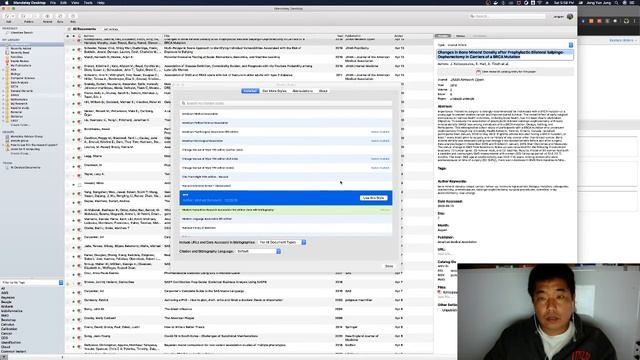The width and height of the screenshot is (640, 360).
Task: Click the Sync toolbar icon
Action: (60, 16)
